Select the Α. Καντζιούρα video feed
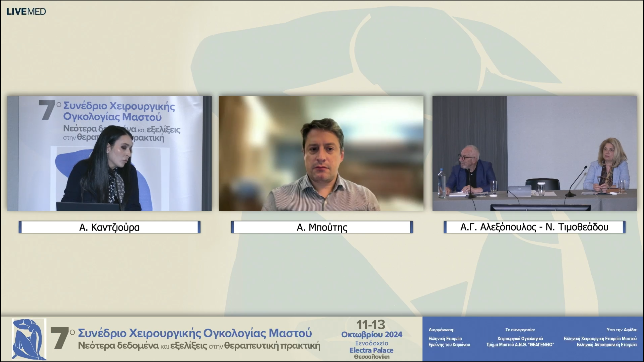This screenshot has height=362, width=644. coord(109,153)
